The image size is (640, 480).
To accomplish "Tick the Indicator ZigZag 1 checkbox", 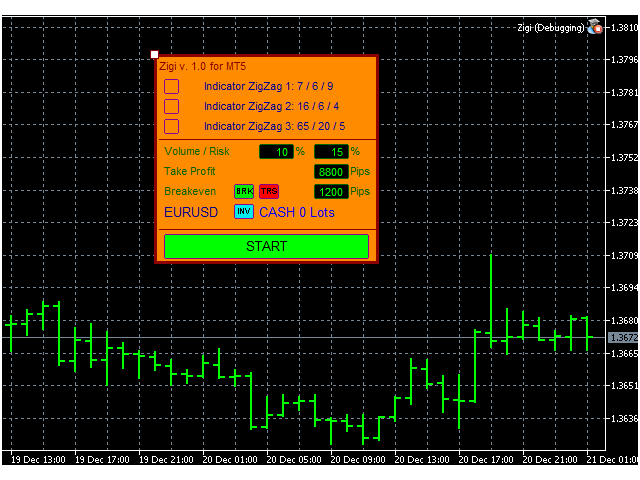I will coord(171,87).
